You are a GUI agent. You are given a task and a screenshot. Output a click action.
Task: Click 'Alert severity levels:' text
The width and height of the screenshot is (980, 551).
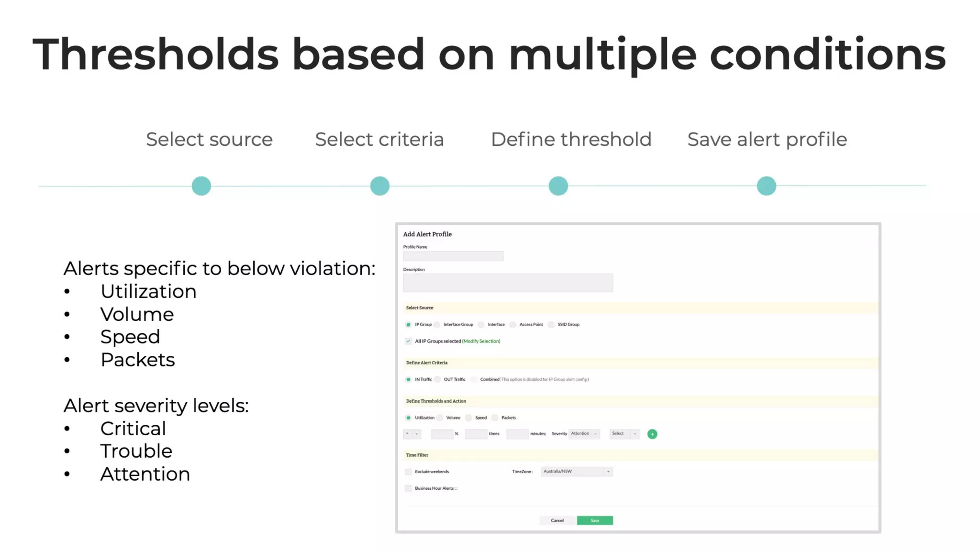156,406
